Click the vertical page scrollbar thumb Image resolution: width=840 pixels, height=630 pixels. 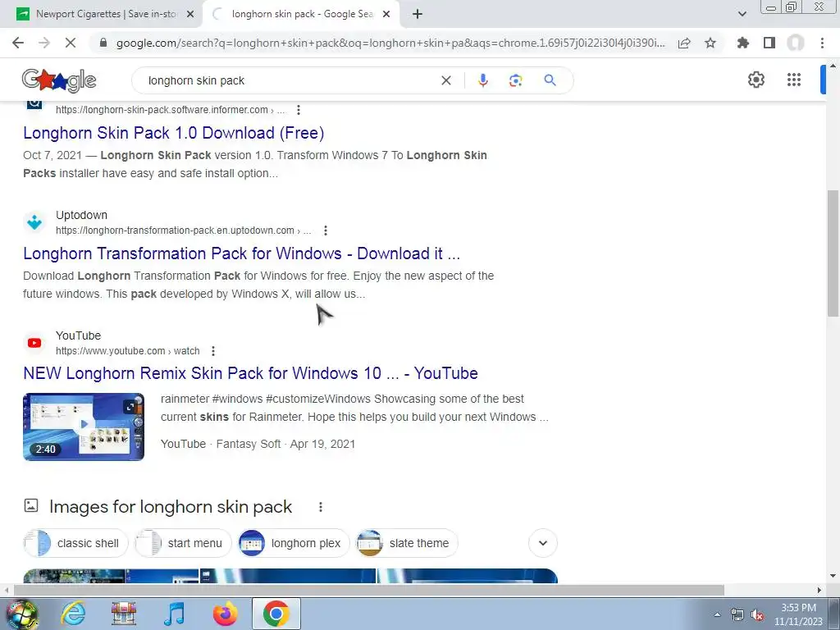833,253
